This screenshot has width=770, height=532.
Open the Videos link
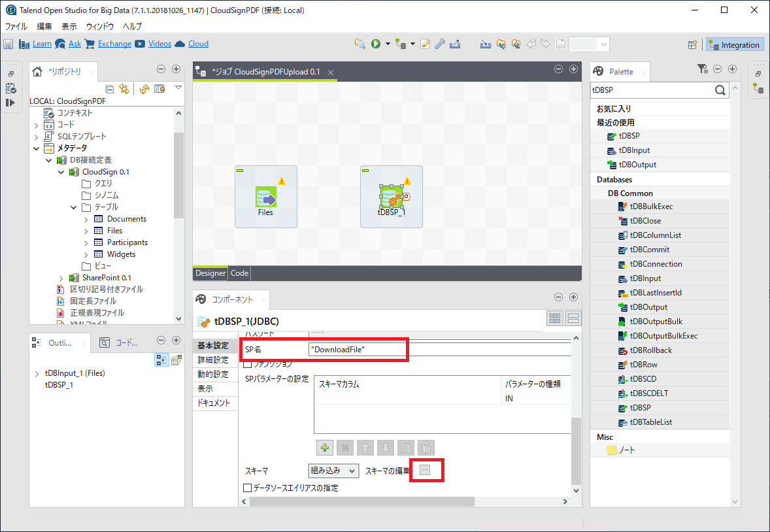(x=159, y=44)
